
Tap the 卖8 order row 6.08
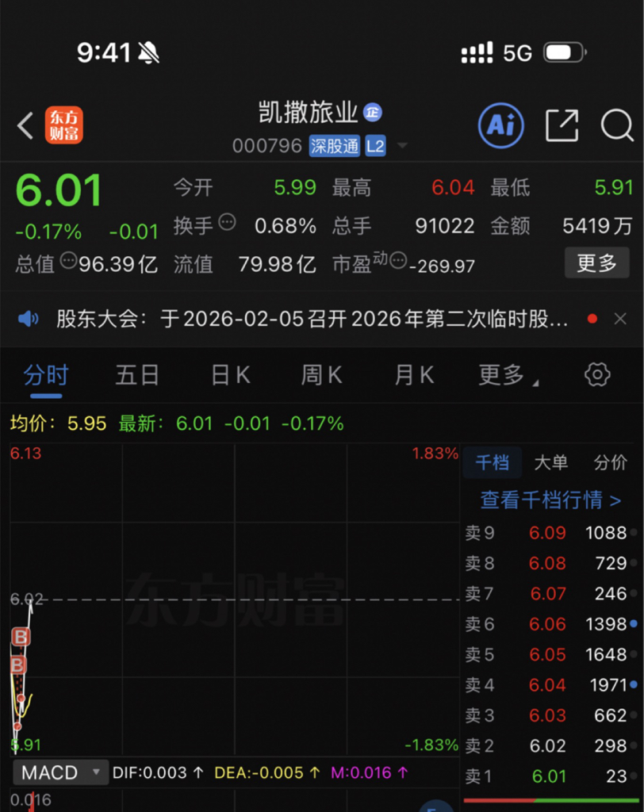(x=550, y=564)
